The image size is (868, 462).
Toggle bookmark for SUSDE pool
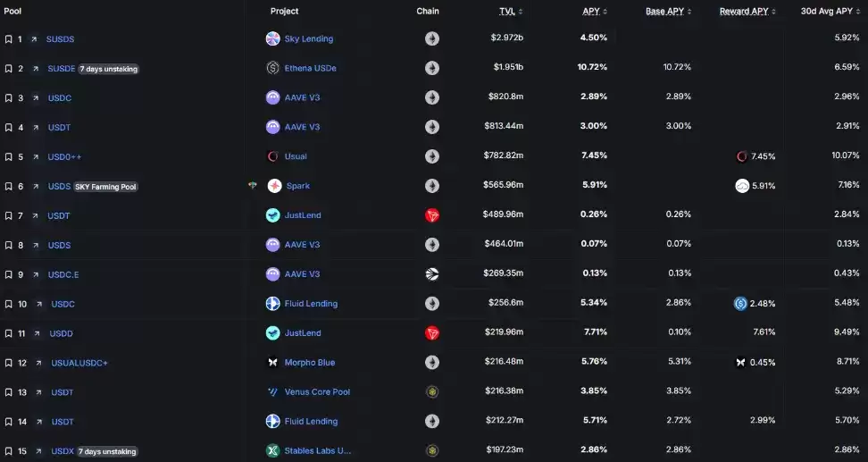[x=8, y=69]
